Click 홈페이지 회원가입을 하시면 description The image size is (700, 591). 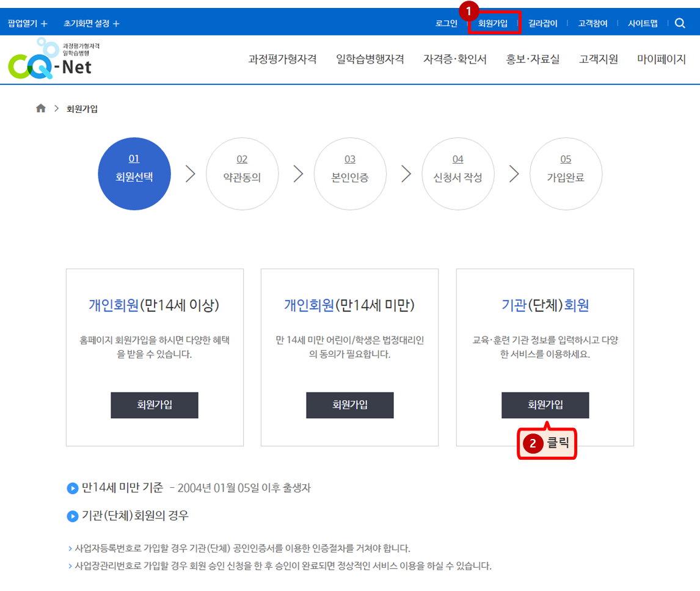point(155,347)
